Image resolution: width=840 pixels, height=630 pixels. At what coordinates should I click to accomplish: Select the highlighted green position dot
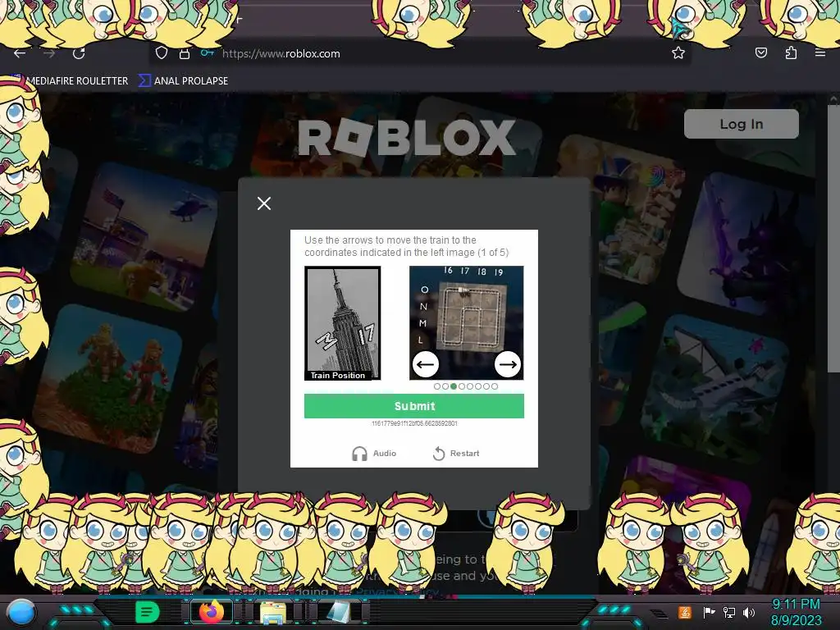(x=454, y=386)
